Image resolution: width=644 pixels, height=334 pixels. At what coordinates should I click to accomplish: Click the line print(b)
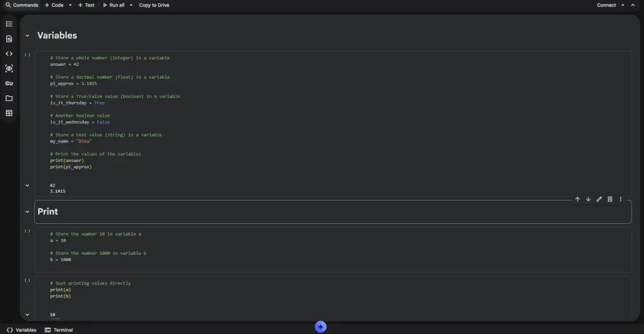(61, 296)
